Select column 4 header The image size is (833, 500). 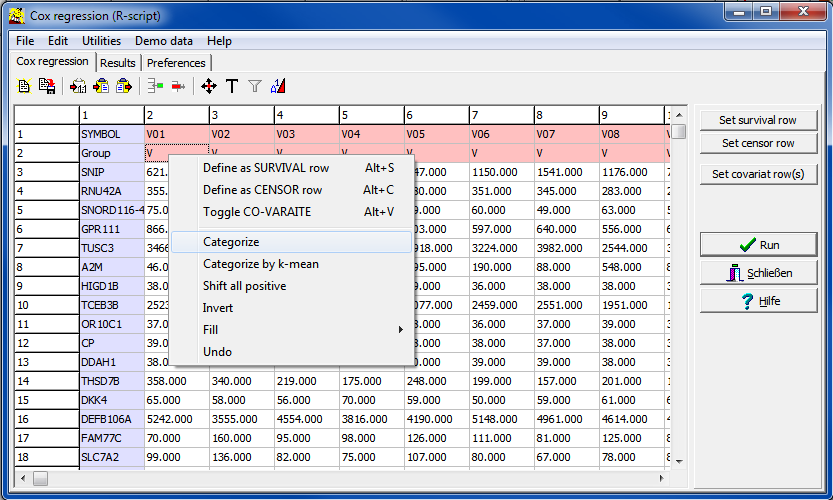point(307,115)
